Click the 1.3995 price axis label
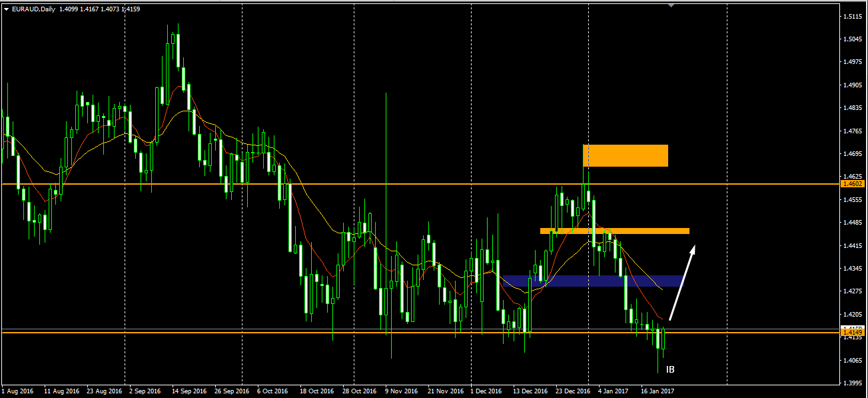The image size is (868, 398). (x=852, y=383)
